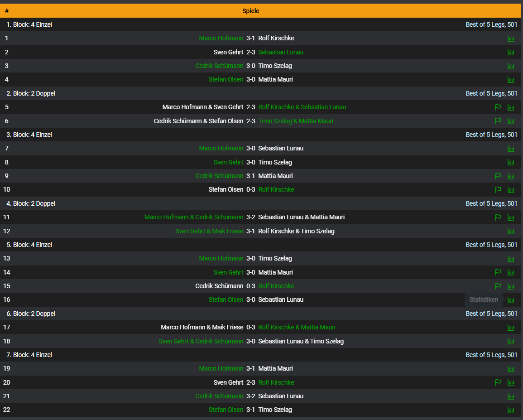Click flag icon on match 14 row
This screenshot has height=420, width=523.
pyautogui.click(x=498, y=272)
